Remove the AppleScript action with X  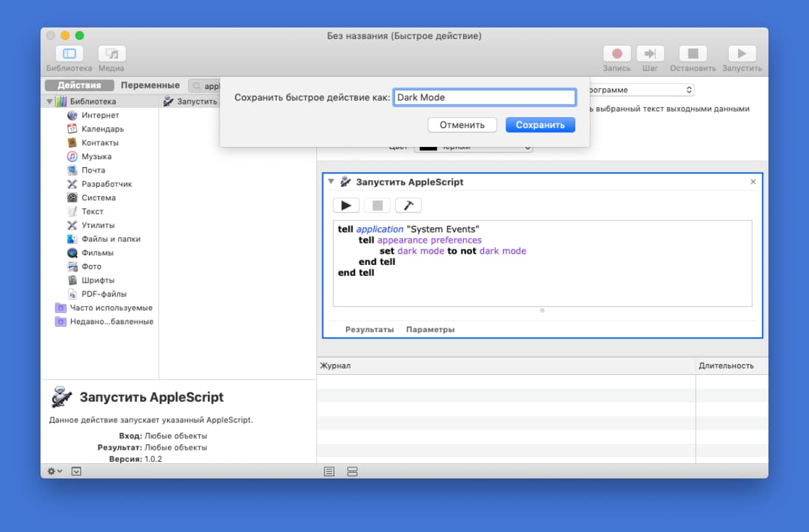click(x=753, y=182)
